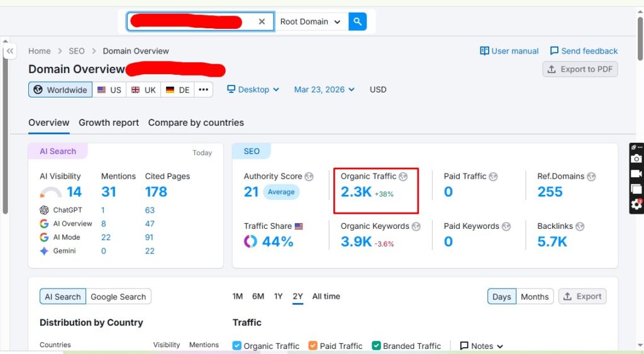Click Organic Keywords globe icon
Viewport: 644px width, 354px height.
[416, 226]
